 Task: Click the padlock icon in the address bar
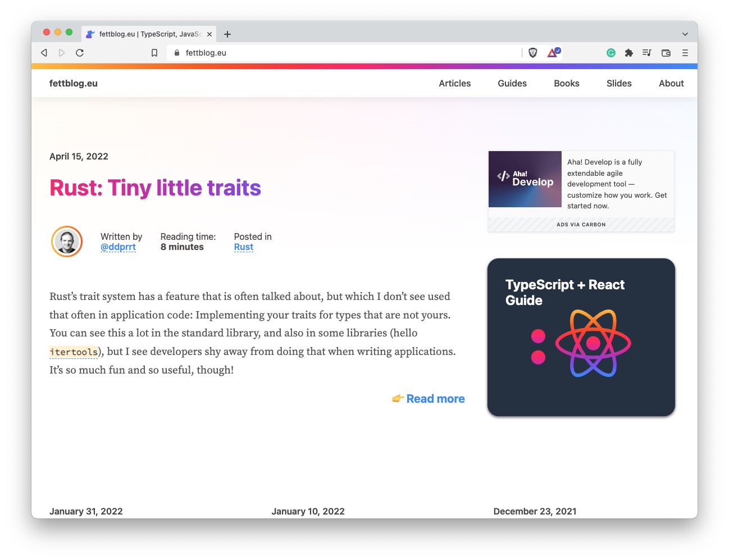point(176,52)
